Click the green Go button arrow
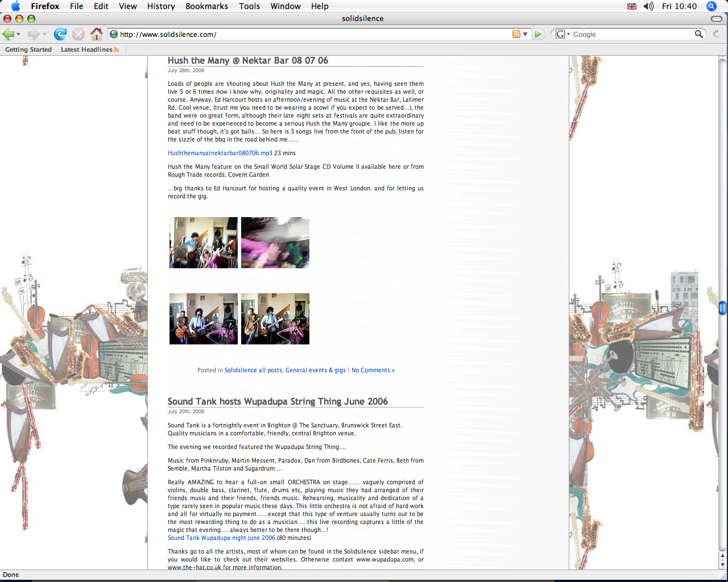Image resolution: width=728 pixels, height=582 pixels. pos(538,34)
